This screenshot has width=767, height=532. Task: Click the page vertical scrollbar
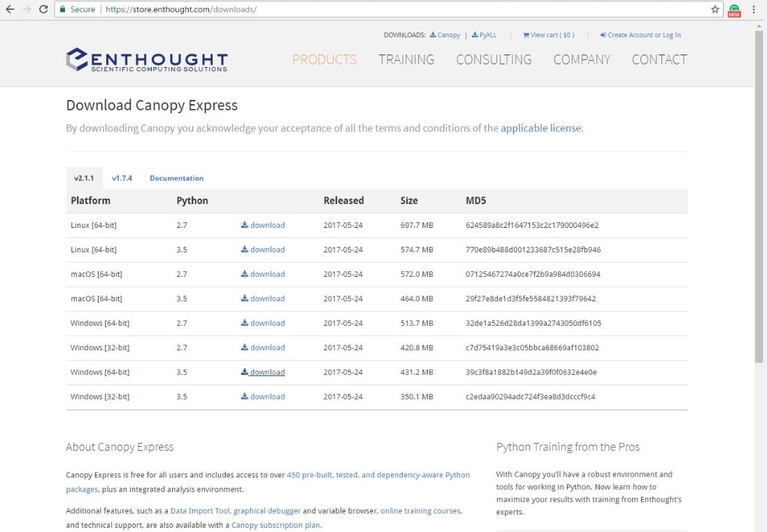pos(759,196)
